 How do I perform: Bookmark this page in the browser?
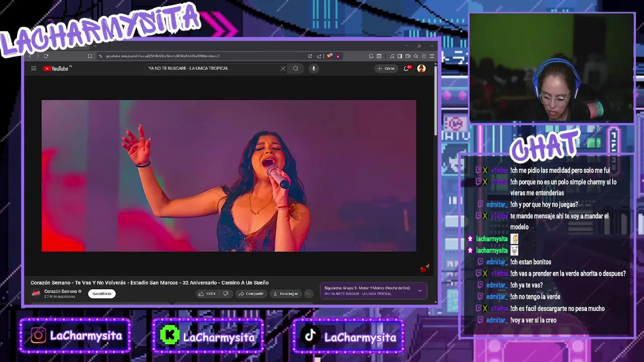90,56
